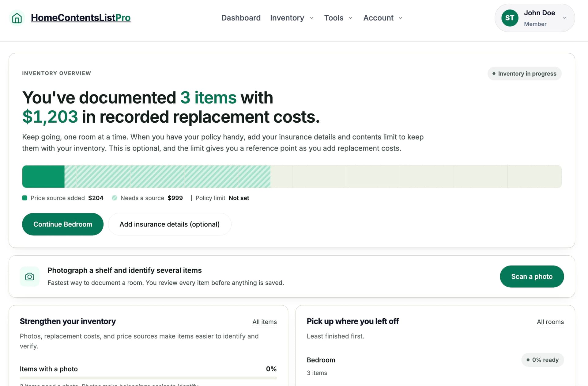Click the Inventory in progress status badge
The width and height of the screenshot is (588, 386).
(524, 74)
